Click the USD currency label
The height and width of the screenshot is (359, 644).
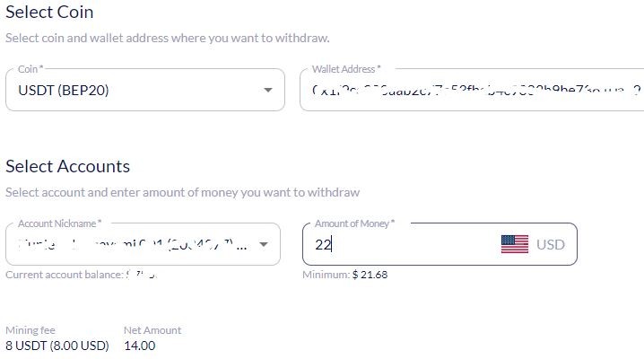point(551,244)
